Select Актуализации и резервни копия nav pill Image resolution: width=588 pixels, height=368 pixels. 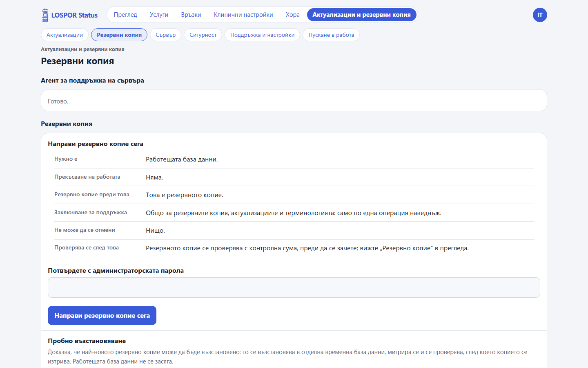coord(361,15)
